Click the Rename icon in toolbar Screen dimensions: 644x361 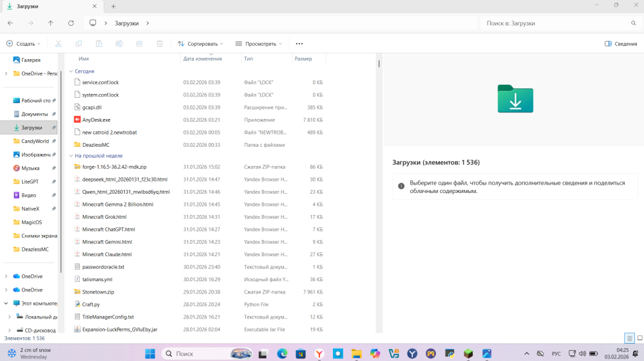click(119, 44)
